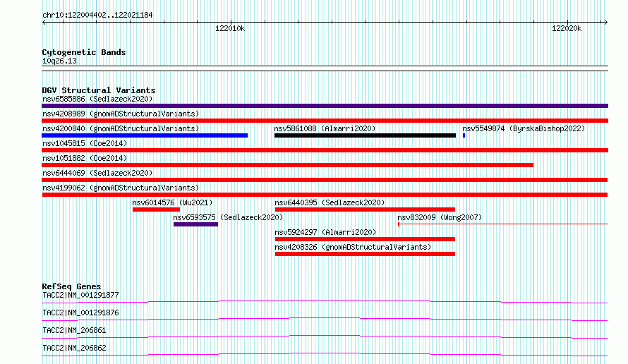Click variant label nsv6585886 (Sedlazeck2020)
The image size is (628, 364).
click(97, 99)
